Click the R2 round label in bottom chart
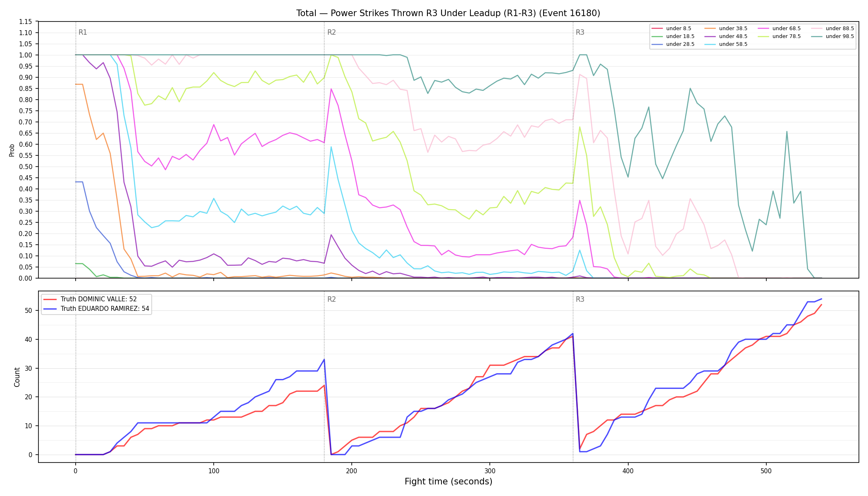Viewport: 868px width, 496px height. [x=331, y=299]
